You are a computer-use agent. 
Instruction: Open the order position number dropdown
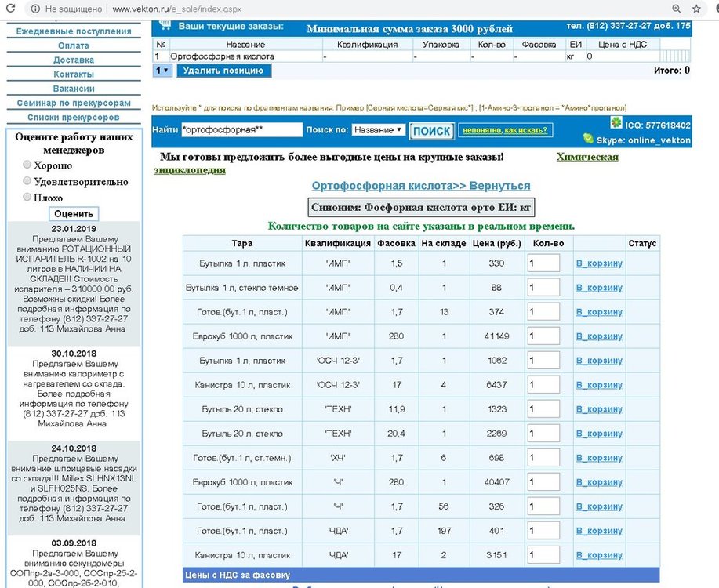(163, 71)
